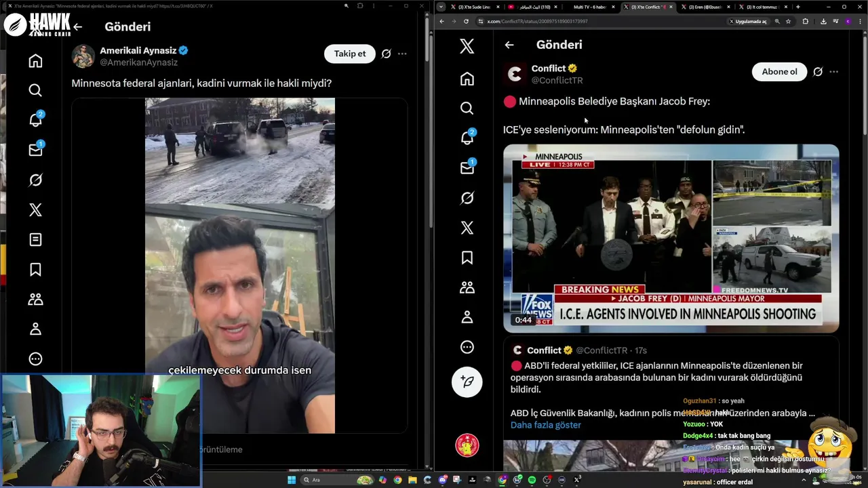Play the Fox News Jacob Frey video
The width and height of the screenshot is (868, 488).
click(671, 238)
